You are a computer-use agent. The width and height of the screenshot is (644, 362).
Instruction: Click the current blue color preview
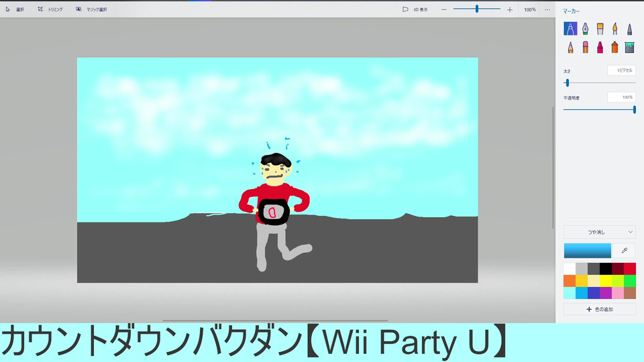[588, 250]
